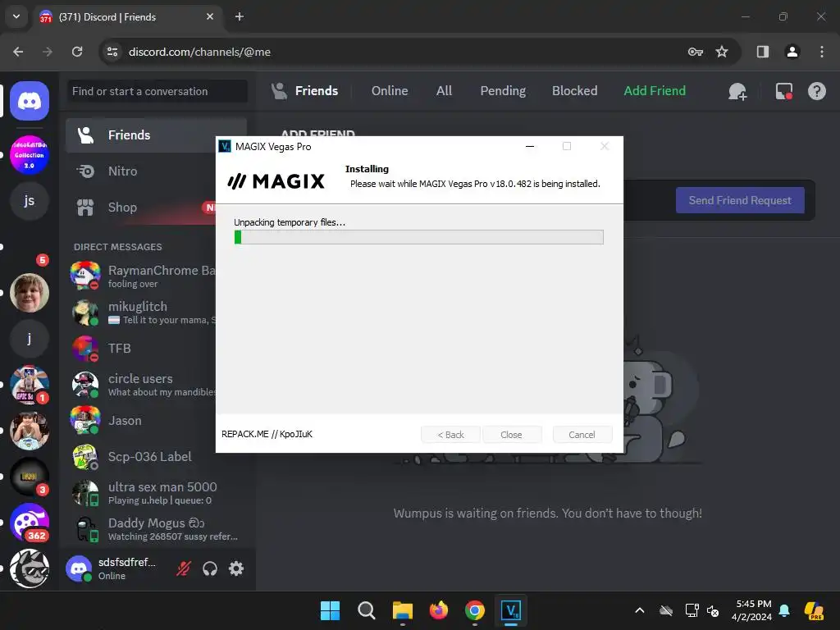Open a new Chrome tab

240,16
